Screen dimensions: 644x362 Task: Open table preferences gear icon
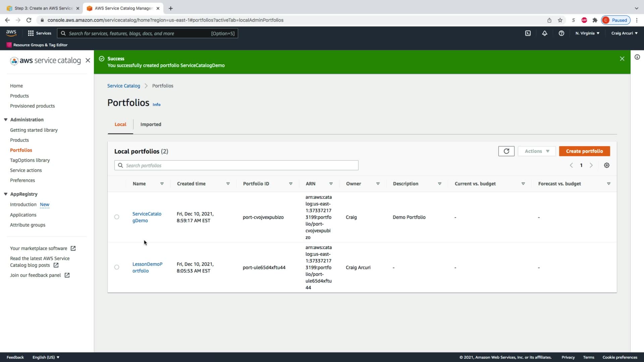coord(606,165)
